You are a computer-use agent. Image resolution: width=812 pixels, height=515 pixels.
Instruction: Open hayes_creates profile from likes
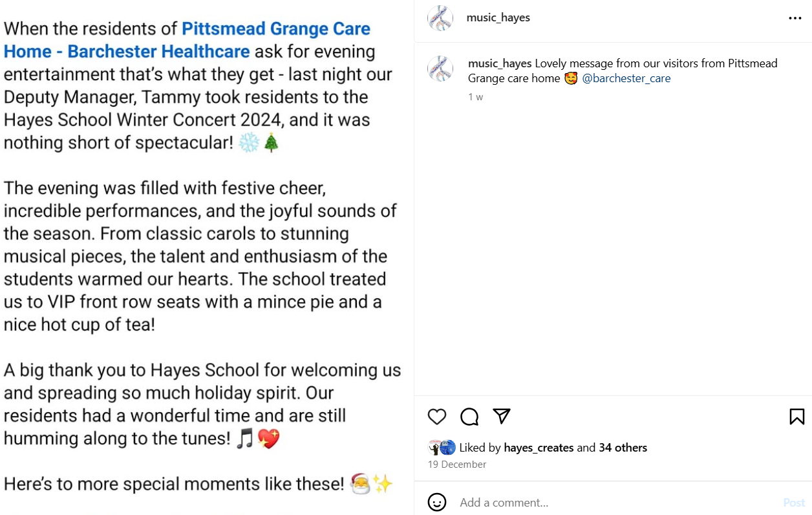click(x=539, y=448)
